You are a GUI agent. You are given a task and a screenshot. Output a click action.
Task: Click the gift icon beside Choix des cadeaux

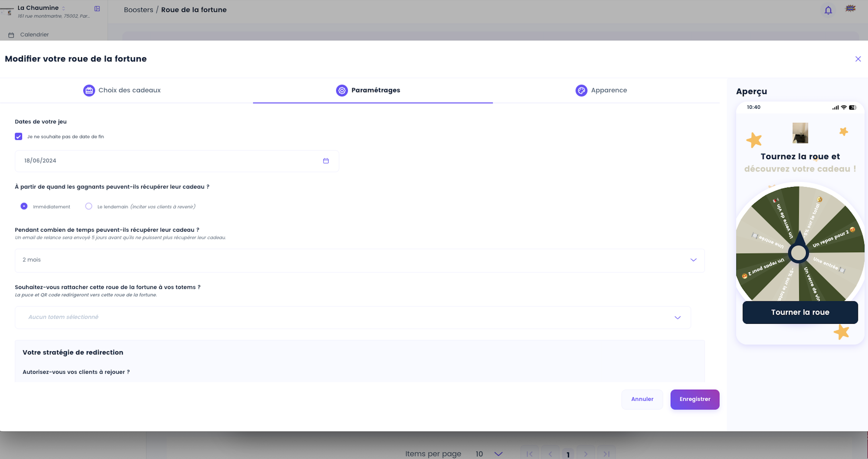pos(89,90)
